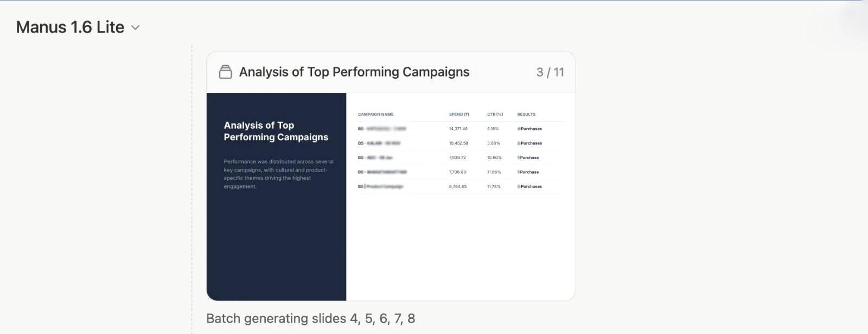Click the slide deck icon beside the title
This screenshot has height=334, width=868.
[x=226, y=71]
